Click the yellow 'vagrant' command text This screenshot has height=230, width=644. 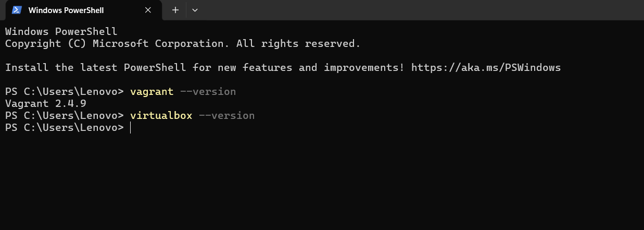pos(151,92)
